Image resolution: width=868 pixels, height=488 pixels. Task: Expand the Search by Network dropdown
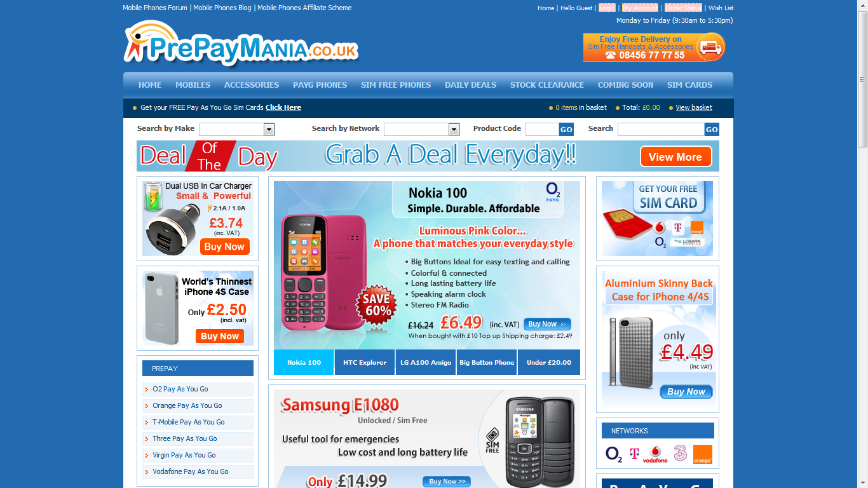coord(421,129)
